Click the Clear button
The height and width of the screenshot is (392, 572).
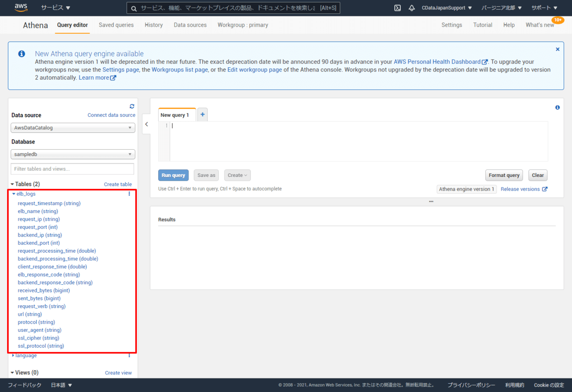point(538,175)
